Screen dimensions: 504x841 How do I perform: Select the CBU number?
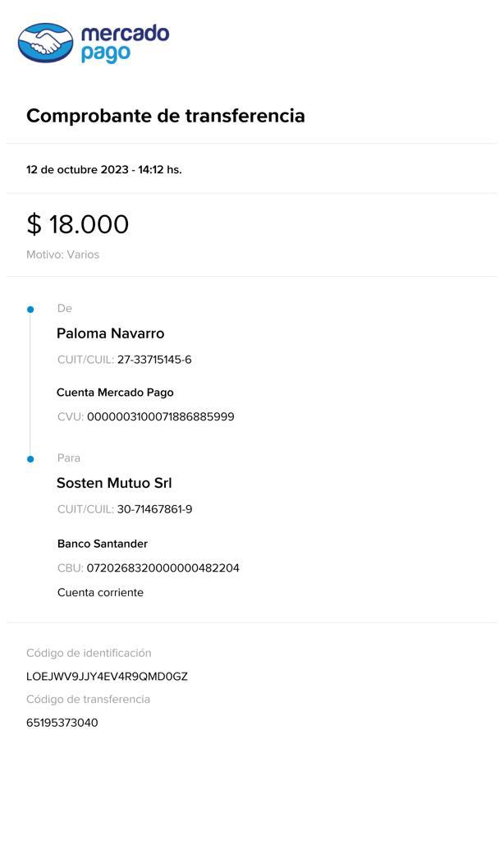click(x=163, y=568)
